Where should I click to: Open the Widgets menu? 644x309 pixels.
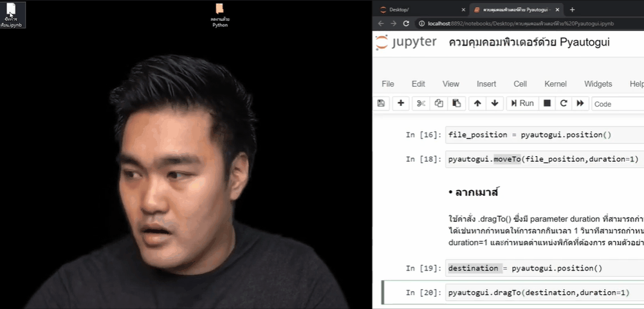pyautogui.click(x=598, y=84)
